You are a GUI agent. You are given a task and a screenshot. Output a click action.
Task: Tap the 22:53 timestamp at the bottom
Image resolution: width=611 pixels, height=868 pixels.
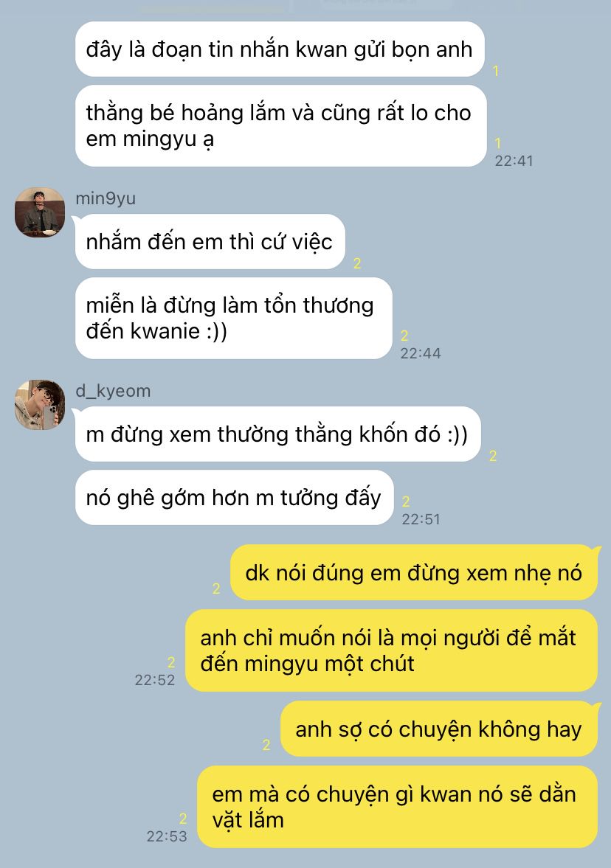click(x=167, y=836)
